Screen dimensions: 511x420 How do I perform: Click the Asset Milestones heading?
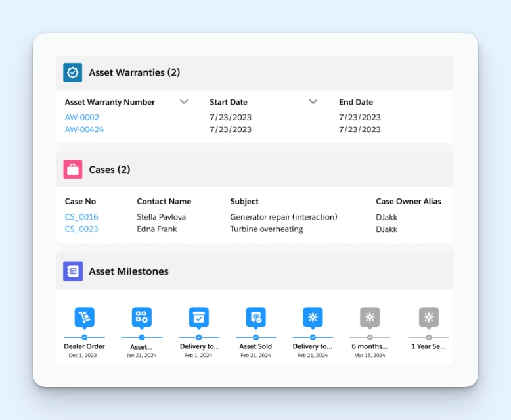[129, 271]
